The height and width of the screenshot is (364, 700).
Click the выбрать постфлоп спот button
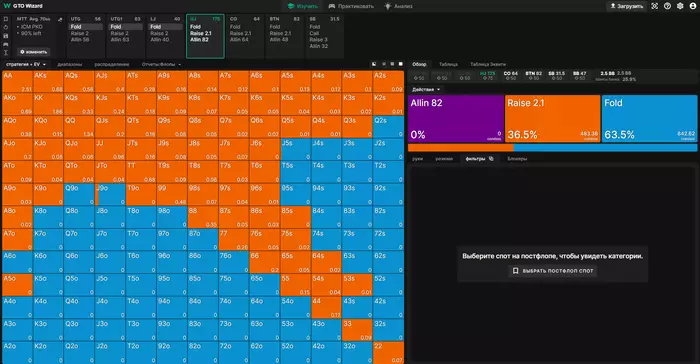(553, 271)
